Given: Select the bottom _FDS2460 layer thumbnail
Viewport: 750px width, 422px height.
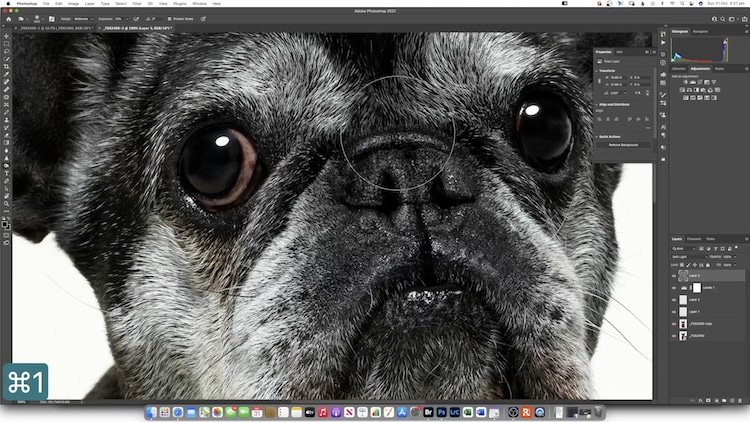Looking at the screenshot, I should click(x=683, y=336).
